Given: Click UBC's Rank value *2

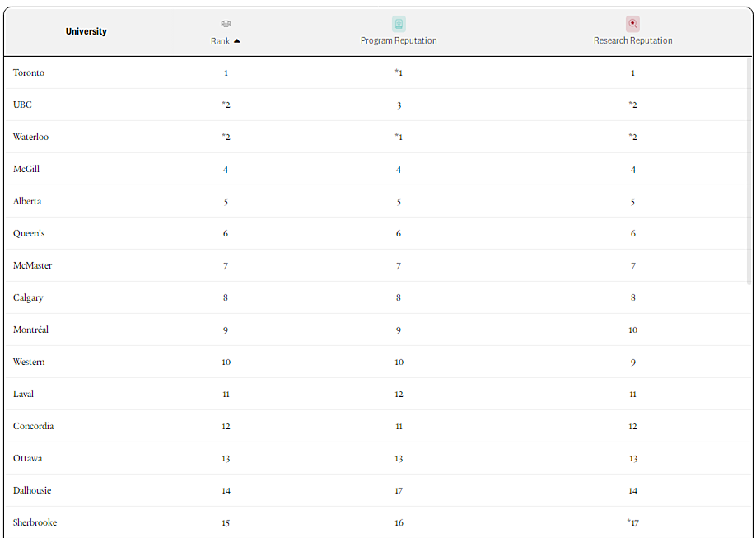Looking at the screenshot, I should point(226,105).
